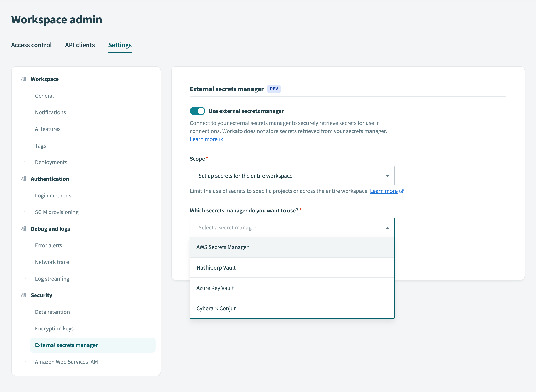536x392 pixels.
Task: Go to Encryption keys settings
Action: (x=54, y=329)
